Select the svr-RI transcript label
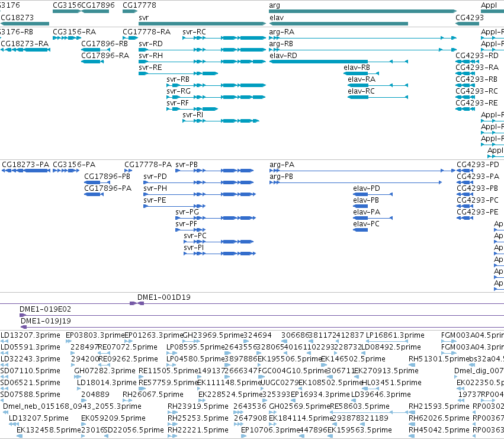The height and width of the screenshot is (439, 504). pyautogui.click(x=193, y=115)
